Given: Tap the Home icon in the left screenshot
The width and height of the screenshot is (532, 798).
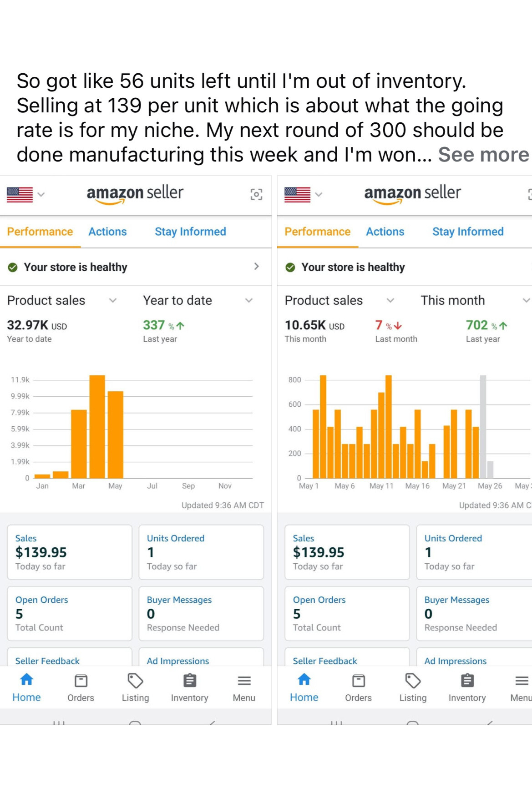Looking at the screenshot, I should [26, 680].
